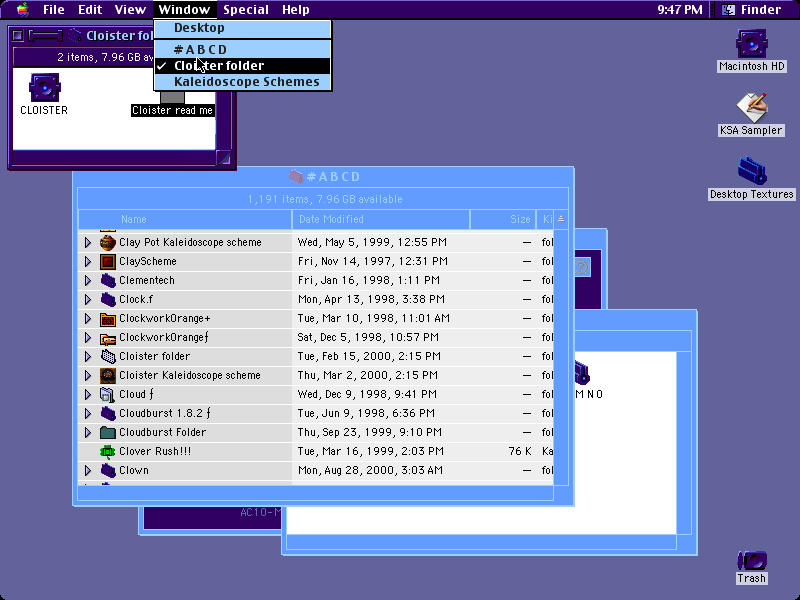Select the Cloister read me file label
The height and width of the screenshot is (600, 800).
click(172, 110)
